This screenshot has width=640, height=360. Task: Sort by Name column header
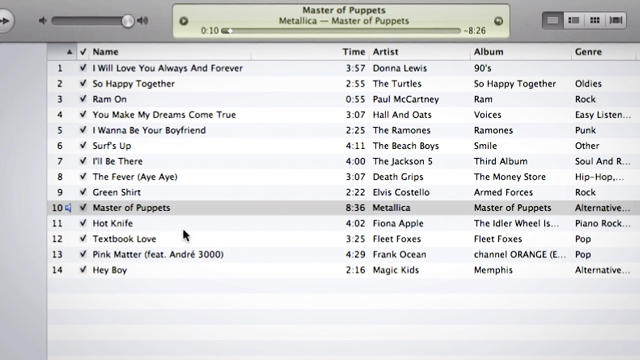105,52
